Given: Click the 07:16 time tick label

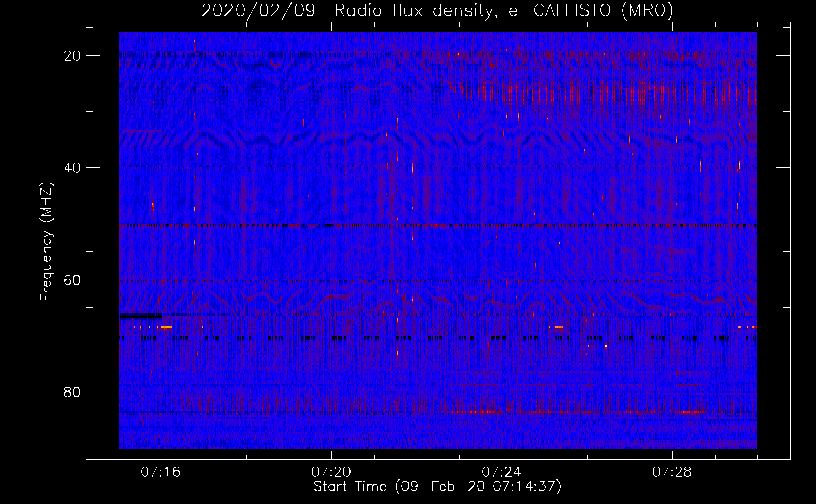Looking at the screenshot, I should [x=161, y=472].
